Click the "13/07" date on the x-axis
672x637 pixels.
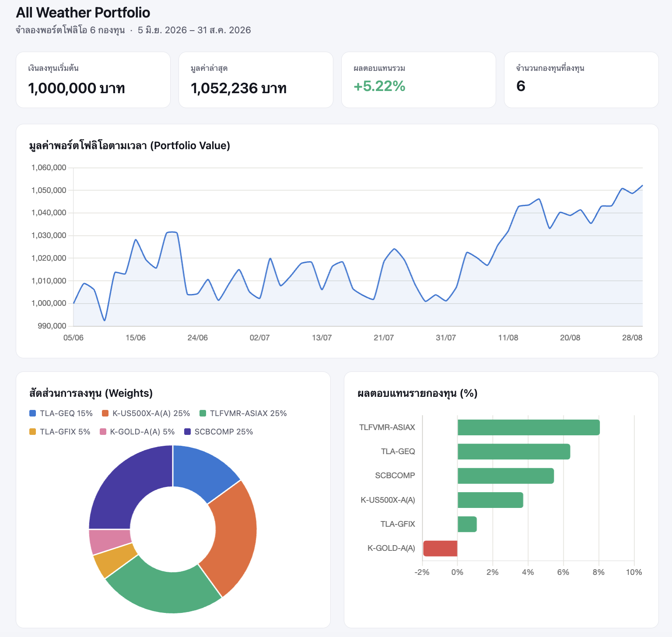pyautogui.click(x=322, y=338)
